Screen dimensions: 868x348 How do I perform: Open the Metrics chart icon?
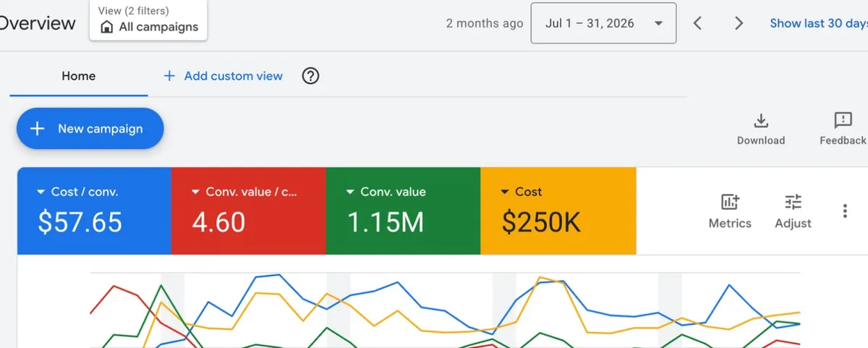click(730, 203)
